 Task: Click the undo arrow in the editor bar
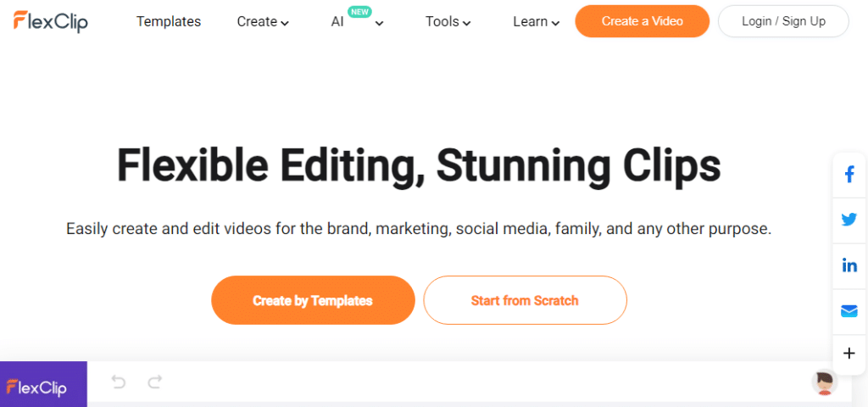coord(119,383)
